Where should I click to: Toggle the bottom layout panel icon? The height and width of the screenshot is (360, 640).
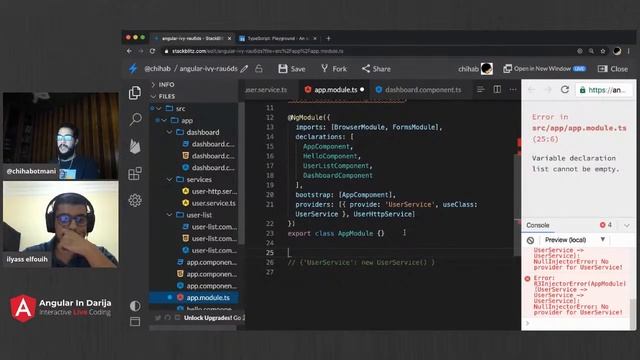pyautogui.click(x=135, y=322)
